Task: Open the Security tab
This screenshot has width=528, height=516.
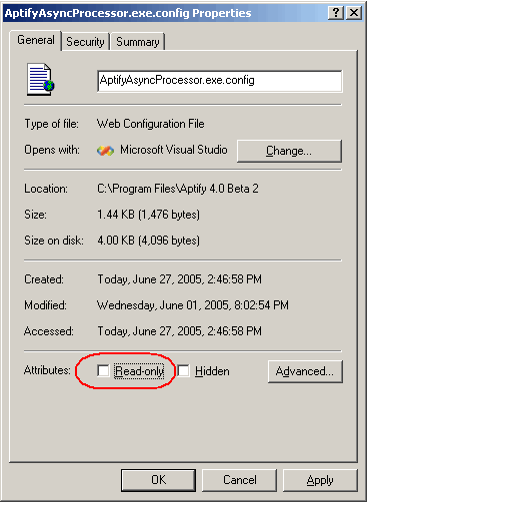Action: coord(85,42)
